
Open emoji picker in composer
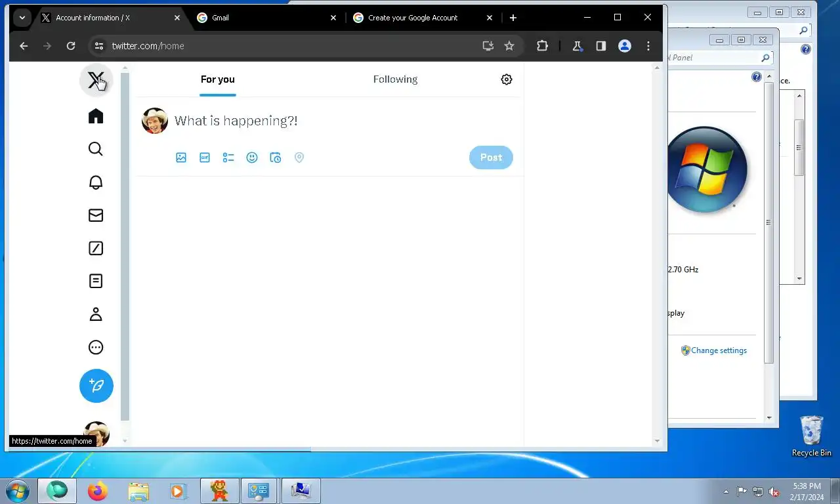pyautogui.click(x=252, y=157)
